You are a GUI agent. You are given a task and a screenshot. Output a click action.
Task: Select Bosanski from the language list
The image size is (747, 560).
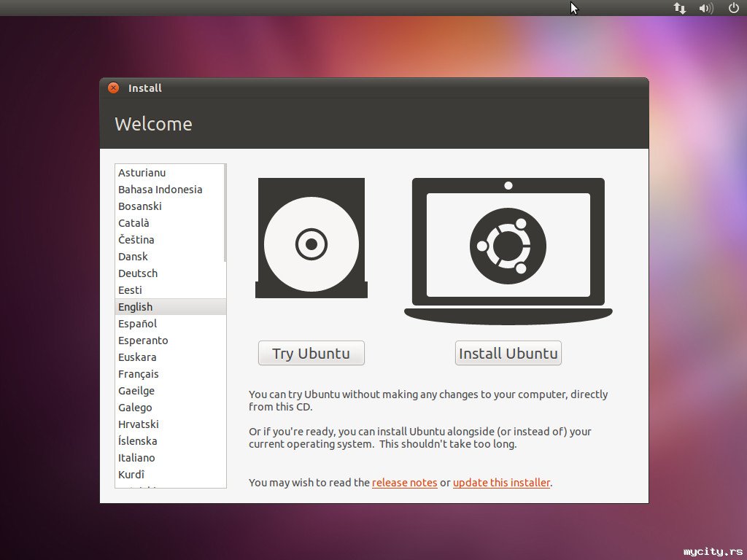click(169, 206)
